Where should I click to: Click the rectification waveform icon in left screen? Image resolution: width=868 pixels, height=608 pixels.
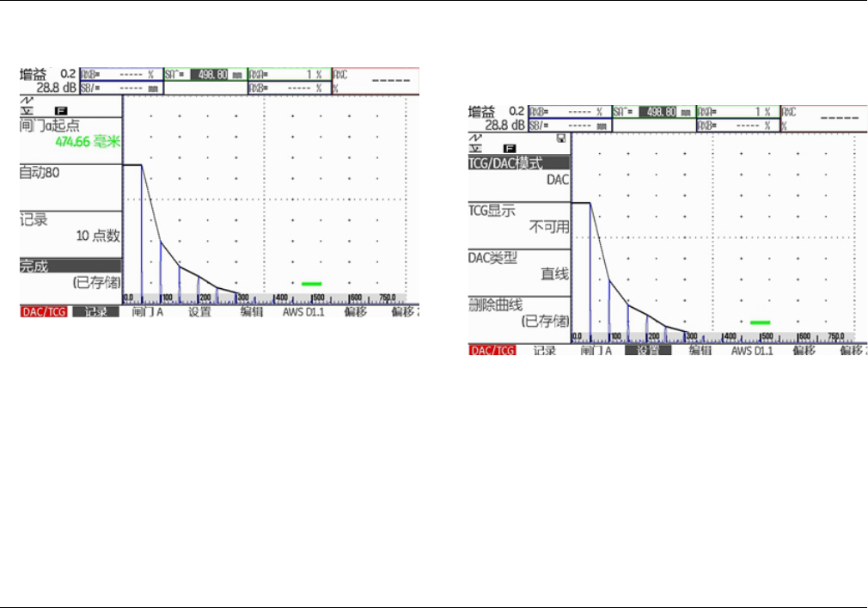(x=27, y=101)
